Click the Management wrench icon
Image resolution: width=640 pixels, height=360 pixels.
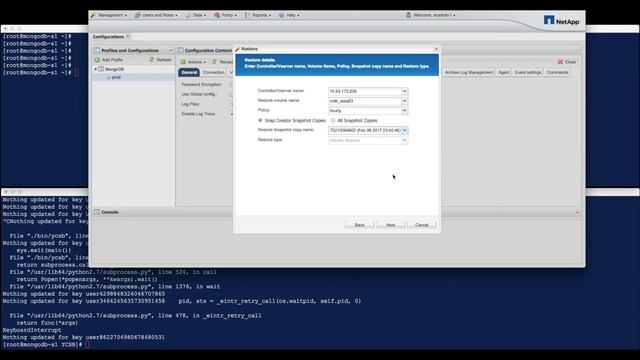93,15
